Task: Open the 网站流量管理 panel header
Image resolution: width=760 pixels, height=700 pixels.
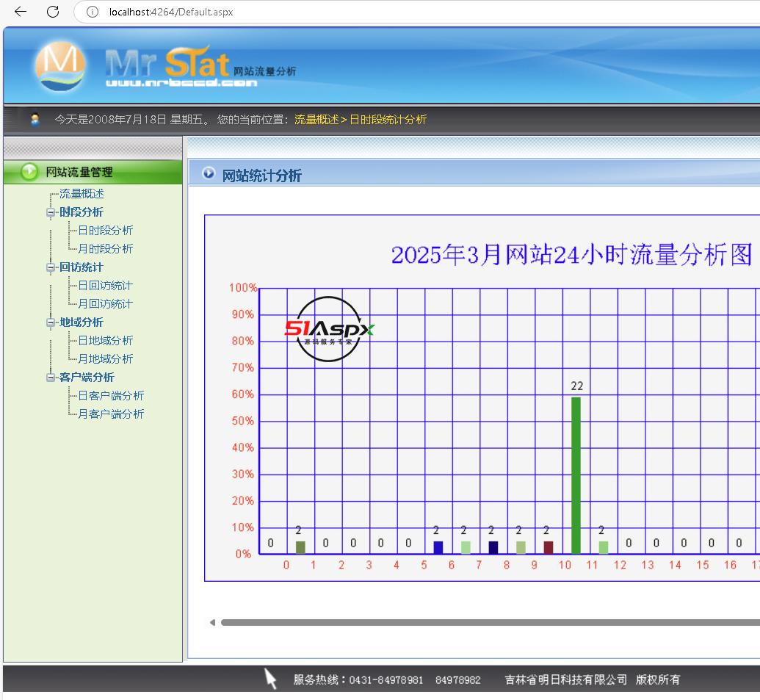Action: click(93, 172)
